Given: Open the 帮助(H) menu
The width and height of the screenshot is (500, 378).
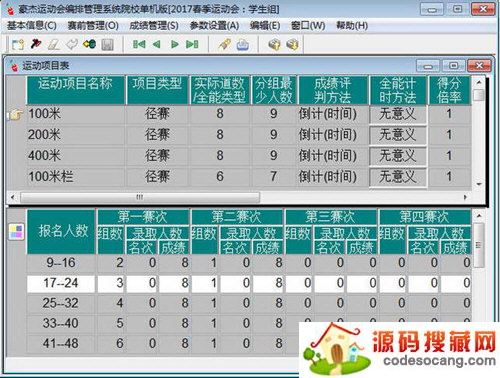Looking at the screenshot, I should click(x=352, y=26).
